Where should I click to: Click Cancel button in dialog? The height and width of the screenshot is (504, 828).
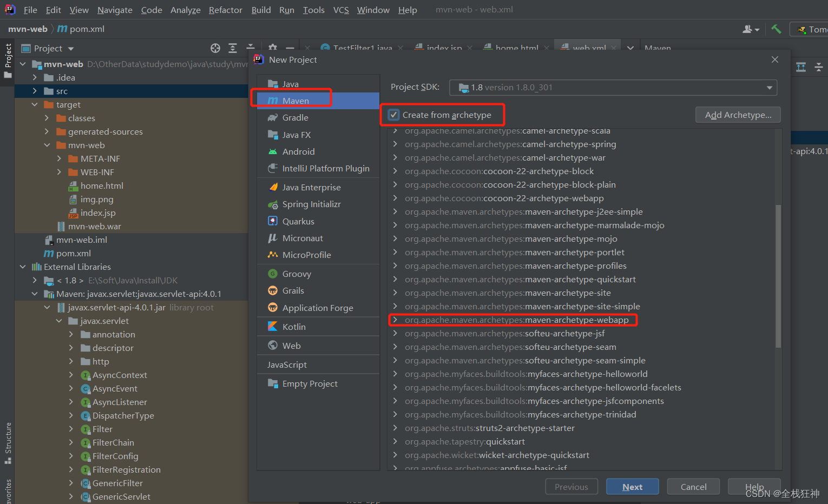(x=693, y=487)
